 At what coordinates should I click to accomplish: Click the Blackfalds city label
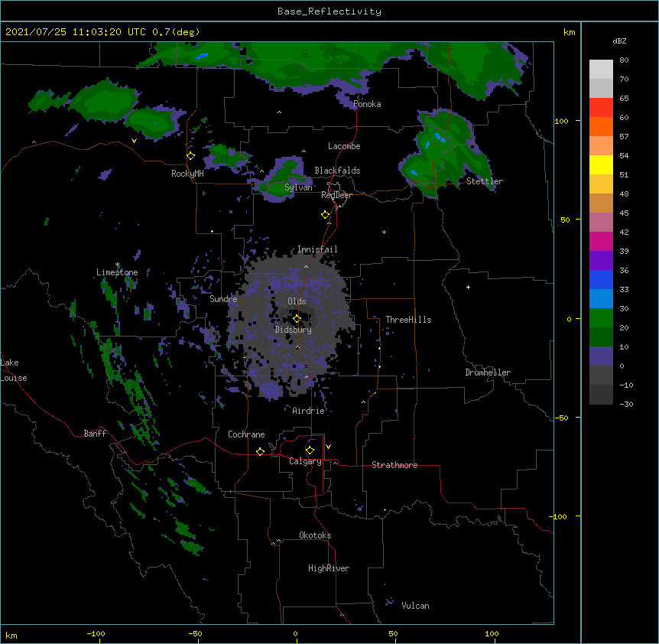point(337,171)
